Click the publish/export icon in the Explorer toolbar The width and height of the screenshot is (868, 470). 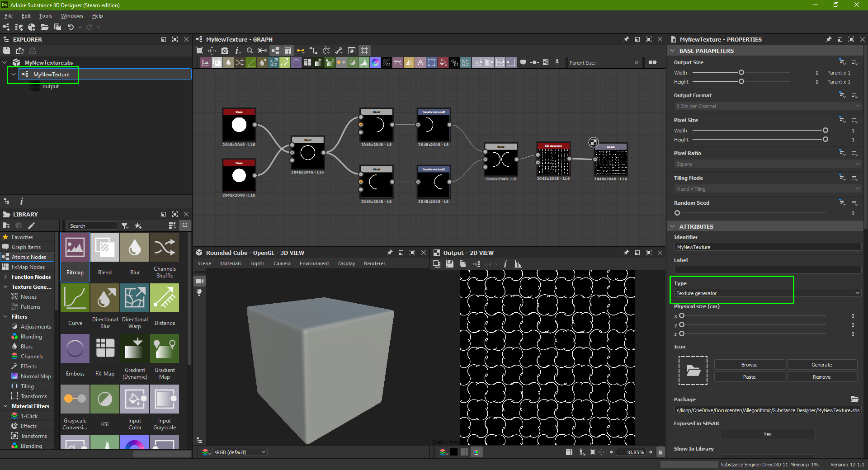(20, 51)
